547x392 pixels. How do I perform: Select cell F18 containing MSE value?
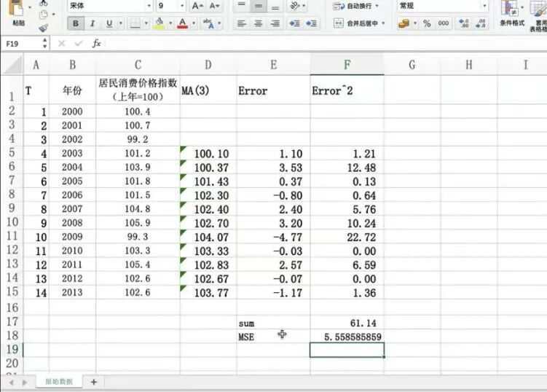[347, 337]
